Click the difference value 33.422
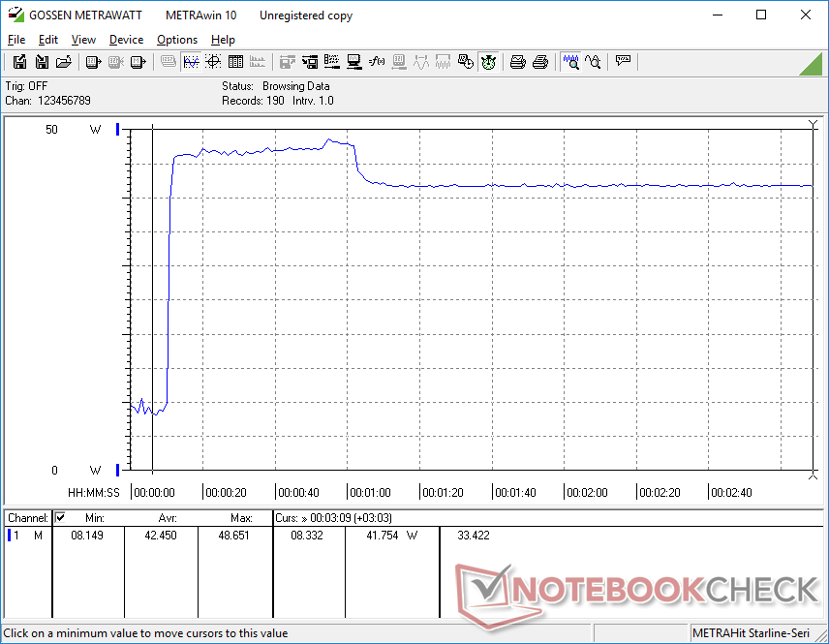 point(474,536)
